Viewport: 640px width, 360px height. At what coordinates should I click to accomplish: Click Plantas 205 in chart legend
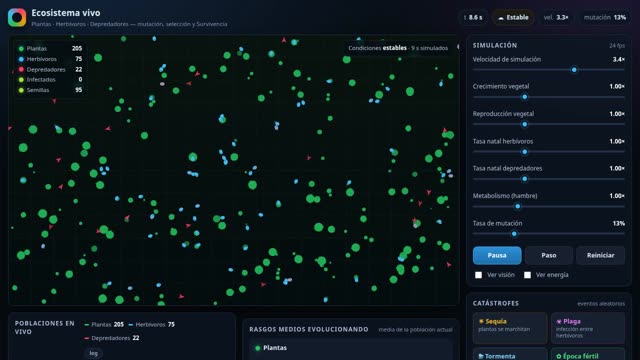pos(104,324)
